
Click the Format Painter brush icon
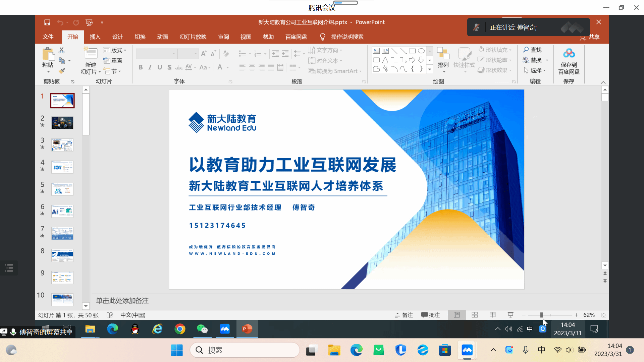(x=62, y=71)
